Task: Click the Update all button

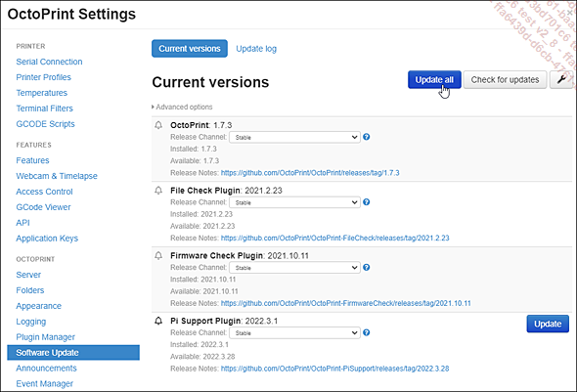Action: pos(434,79)
